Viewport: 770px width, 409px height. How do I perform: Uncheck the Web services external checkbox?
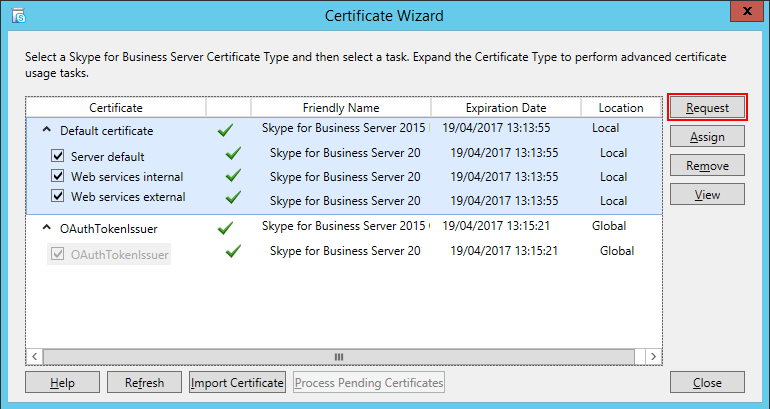coord(58,196)
